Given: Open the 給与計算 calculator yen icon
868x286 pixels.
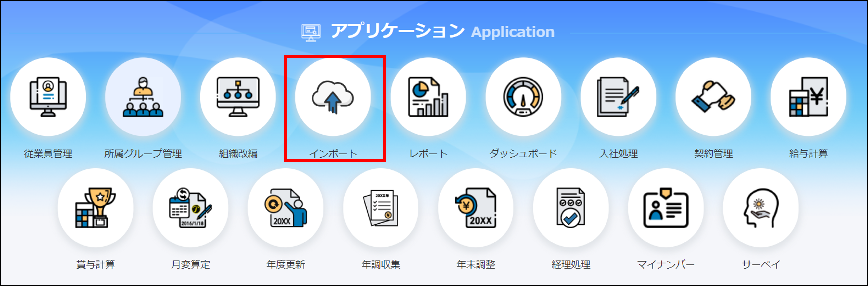Looking at the screenshot, I should tap(808, 97).
